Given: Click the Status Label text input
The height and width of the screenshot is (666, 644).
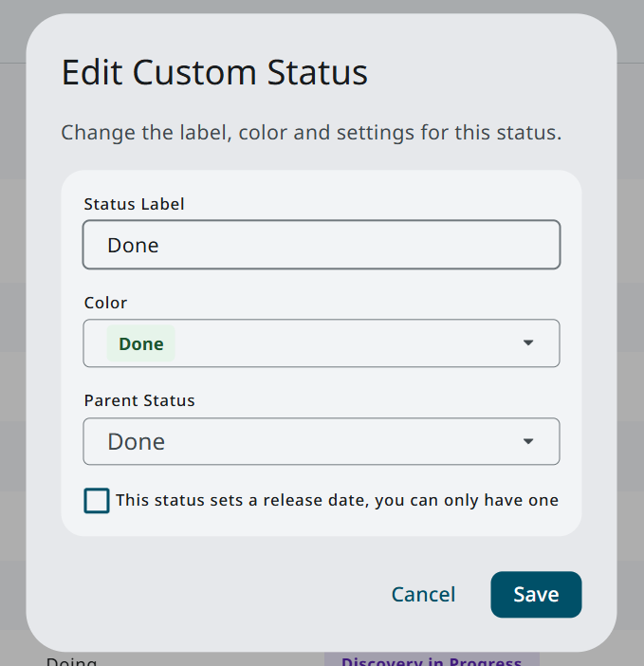Looking at the screenshot, I should tap(321, 245).
